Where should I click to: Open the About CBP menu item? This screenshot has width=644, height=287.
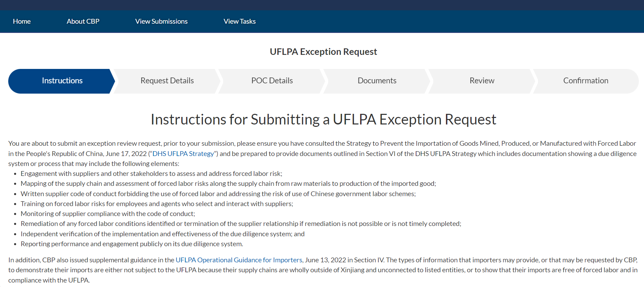[83, 21]
